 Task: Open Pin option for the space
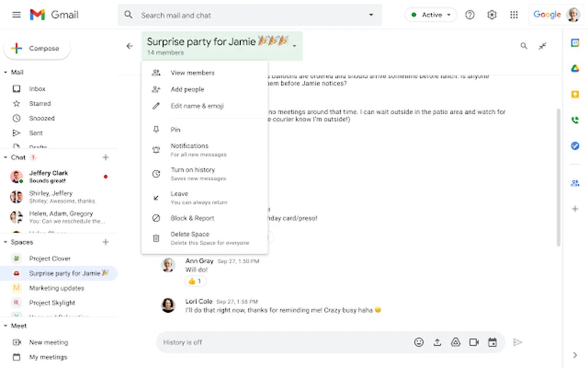(x=175, y=129)
